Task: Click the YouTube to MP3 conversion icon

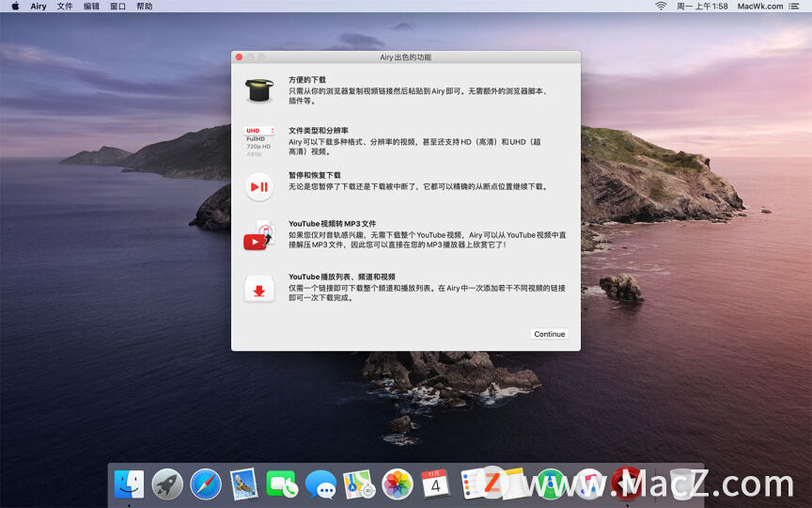Action: click(258, 236)
